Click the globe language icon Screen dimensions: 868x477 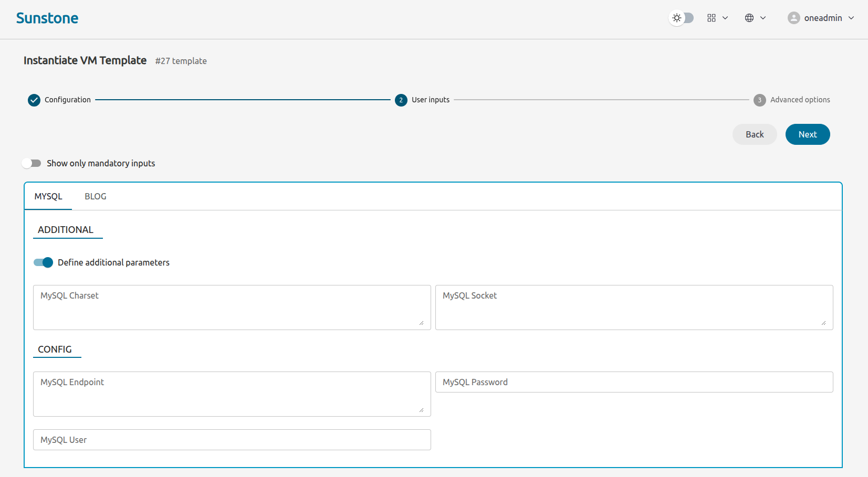pyautogui.click(x=749, y=17)
